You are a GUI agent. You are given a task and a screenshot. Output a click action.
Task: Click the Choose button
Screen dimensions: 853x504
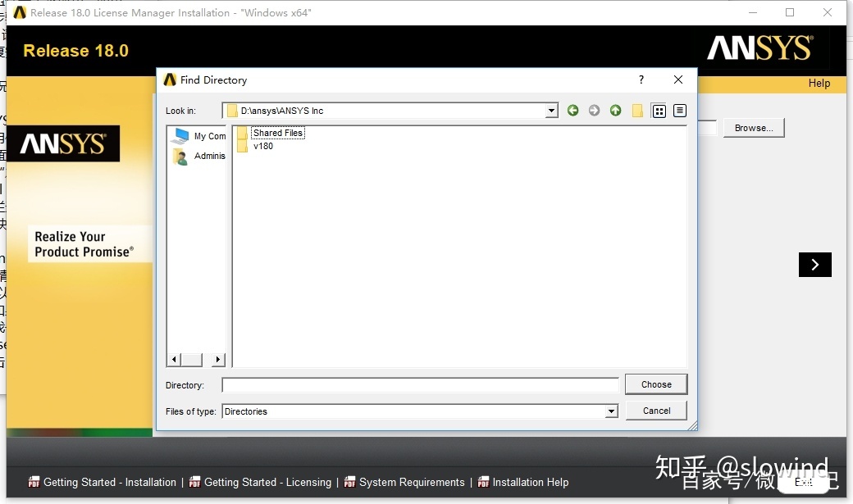coord(656,384)
